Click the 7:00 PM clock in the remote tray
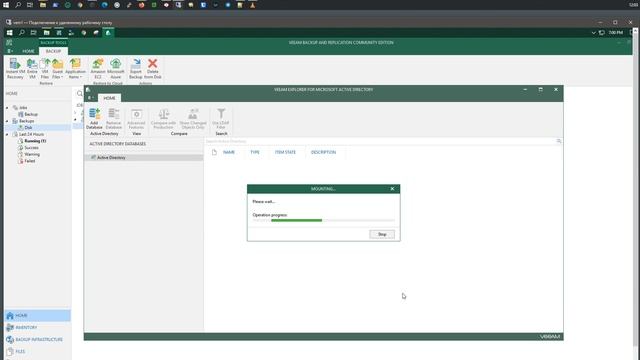The height and width of the screenshot is (360, 640). pos(616,33)
